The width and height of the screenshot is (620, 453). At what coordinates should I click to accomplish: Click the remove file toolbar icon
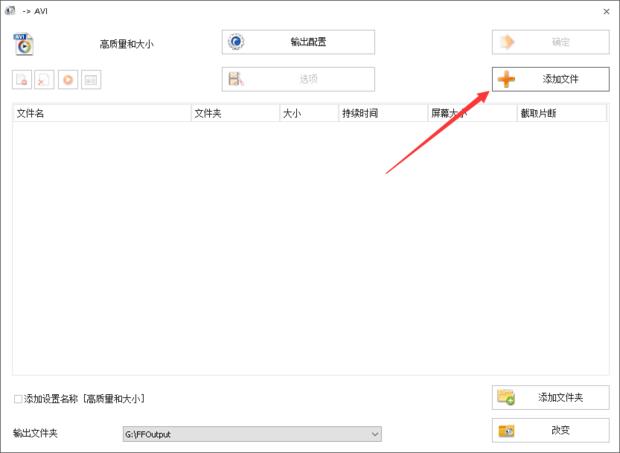pos(22,79)
